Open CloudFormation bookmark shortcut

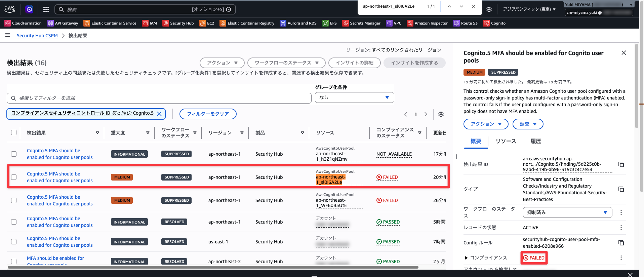23,23
